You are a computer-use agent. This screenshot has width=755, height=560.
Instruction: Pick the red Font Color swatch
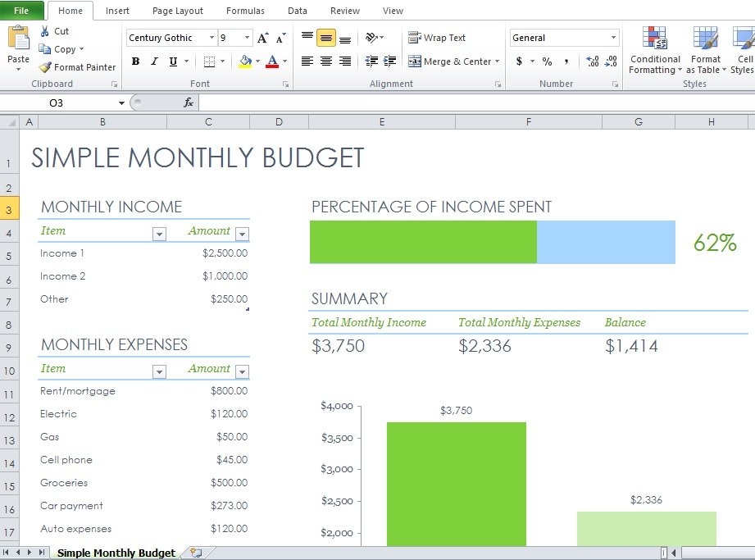tap(273, 61)
